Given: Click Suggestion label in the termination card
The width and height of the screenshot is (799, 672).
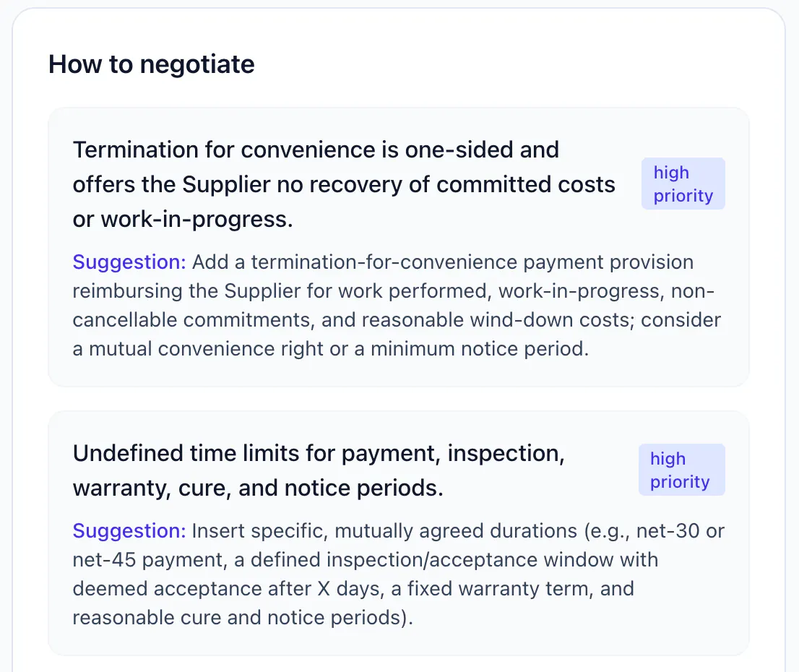Looking at the screenshot, I should (129, 262).
